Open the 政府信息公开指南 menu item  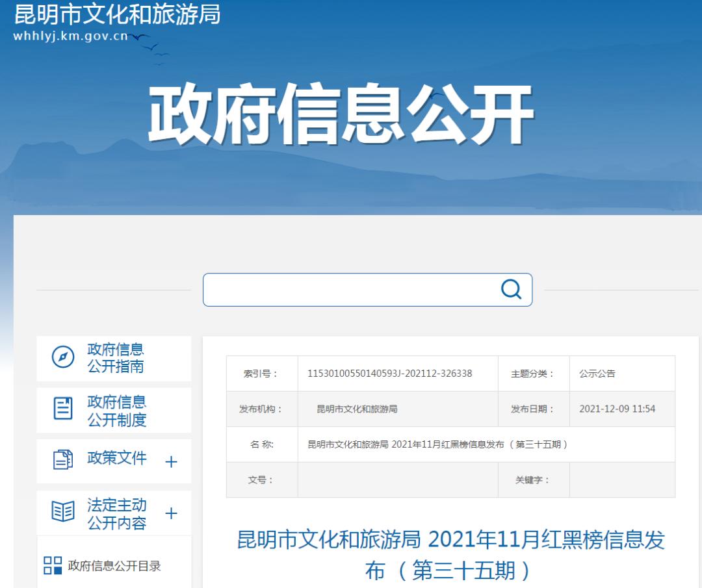click(116, 358)
